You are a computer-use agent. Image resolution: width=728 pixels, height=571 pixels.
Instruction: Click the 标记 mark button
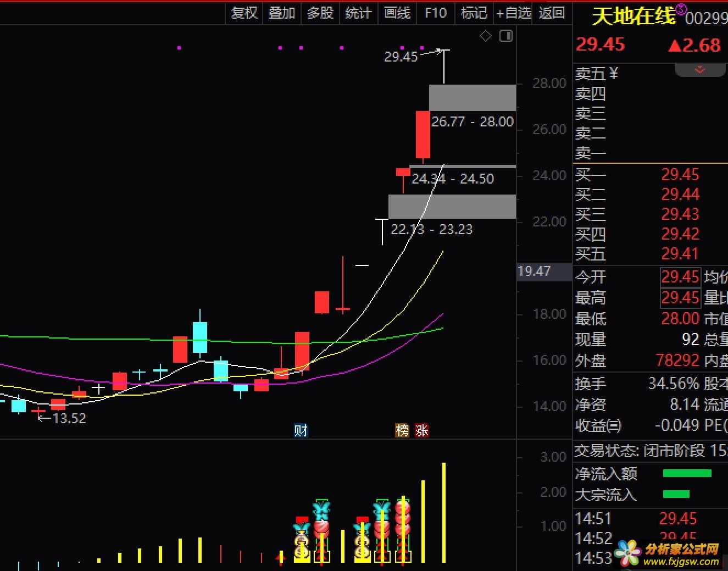tap(474, 13)
